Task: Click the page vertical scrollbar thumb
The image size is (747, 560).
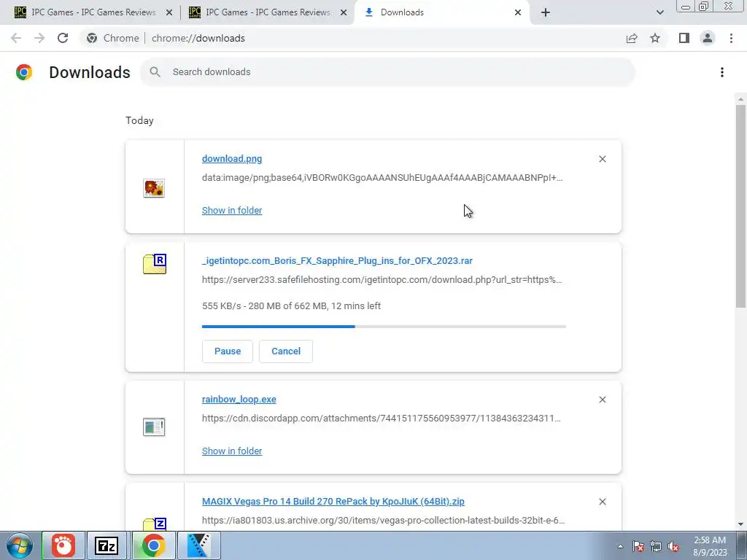Action: click(740, 206)
